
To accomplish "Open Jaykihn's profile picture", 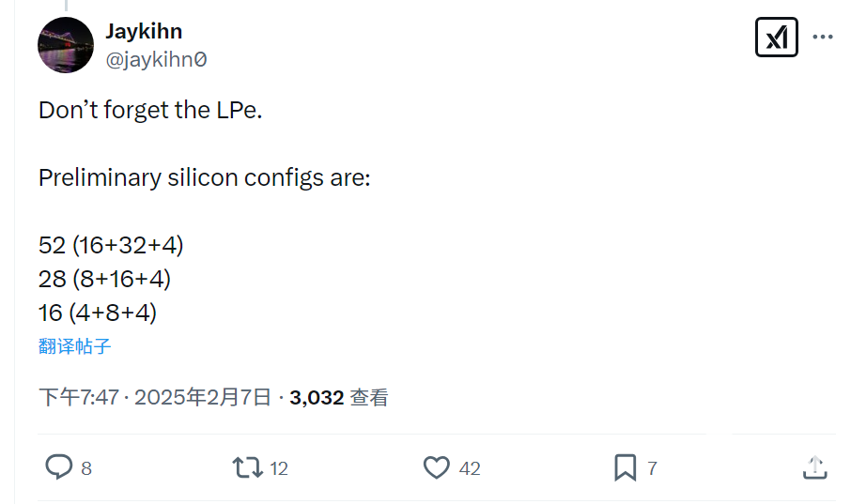I will pyautogui.click(x=66, y=45).
